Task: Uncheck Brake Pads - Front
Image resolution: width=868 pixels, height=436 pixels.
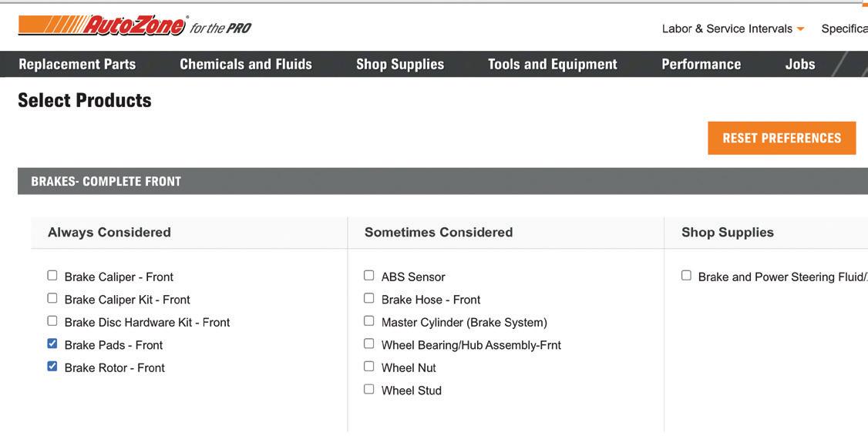Action: click(52, 344)
